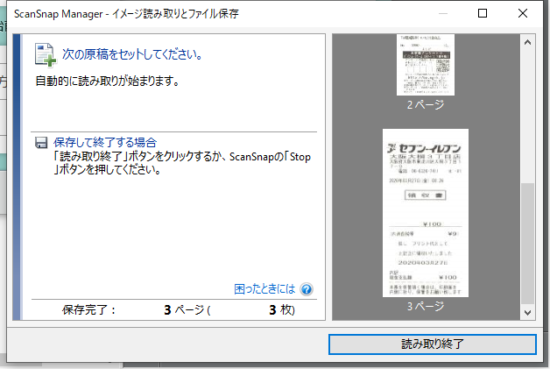The width and height of the screenshot is (550, 369).
Task: Open the 困ったときには help link
Action: [265, 289]
